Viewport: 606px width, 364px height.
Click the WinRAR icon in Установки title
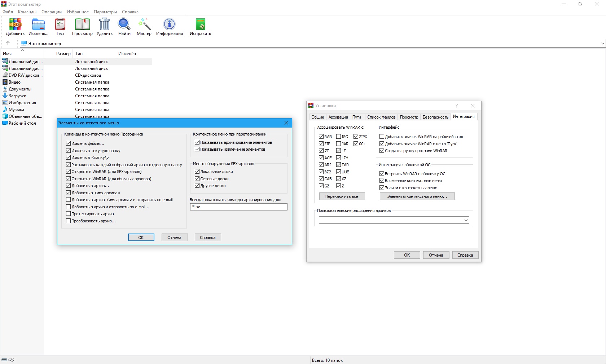coord(311,106)
